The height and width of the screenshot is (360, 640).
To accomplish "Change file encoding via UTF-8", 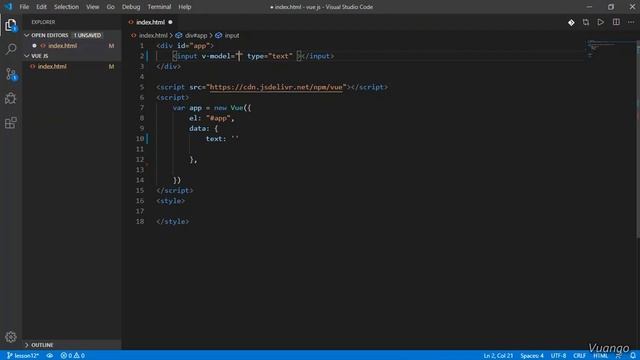I will coord(558,356).
